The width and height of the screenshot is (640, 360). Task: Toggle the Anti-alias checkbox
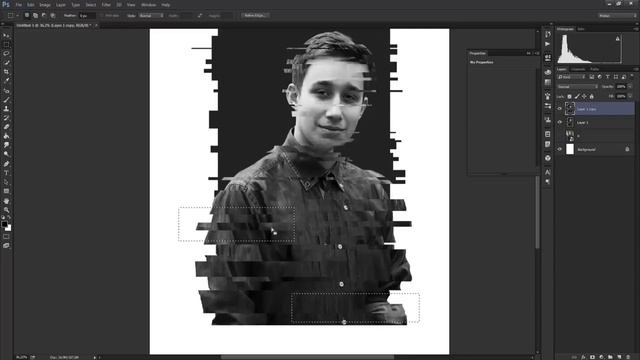[102, 16]
